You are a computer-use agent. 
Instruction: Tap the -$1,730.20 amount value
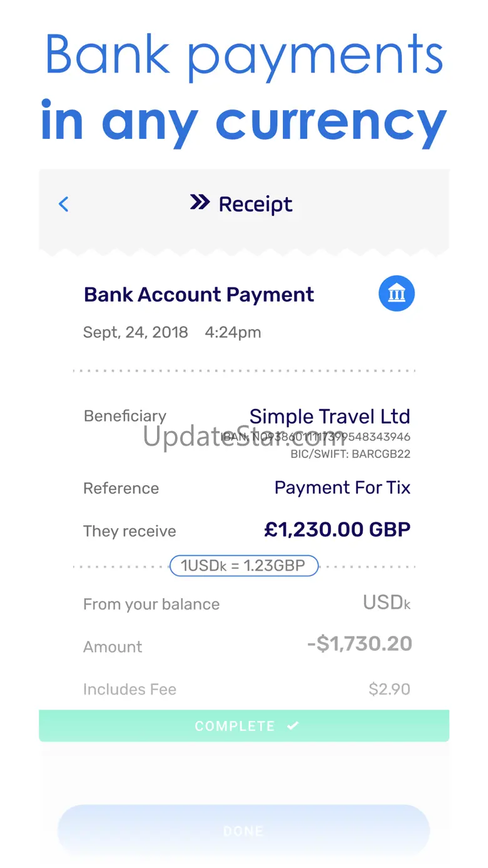tap(359, 644)
